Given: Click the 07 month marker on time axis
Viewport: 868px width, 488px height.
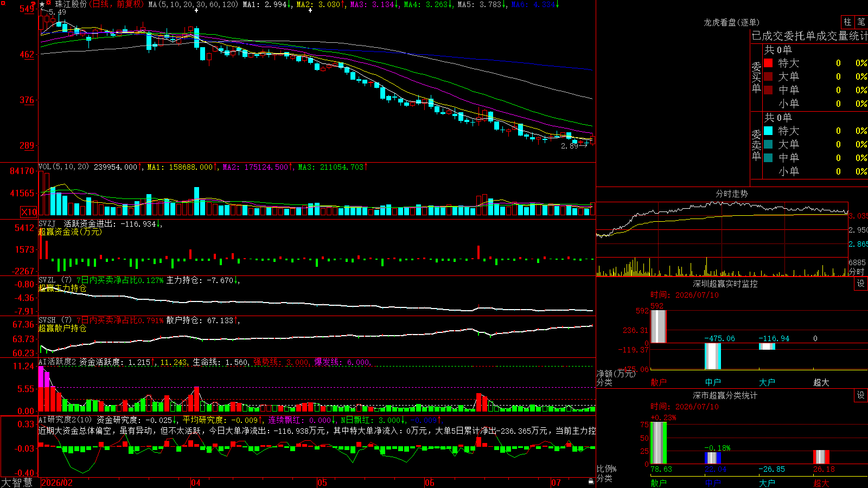Looking at the screenshot, I should tap(556, 483).
